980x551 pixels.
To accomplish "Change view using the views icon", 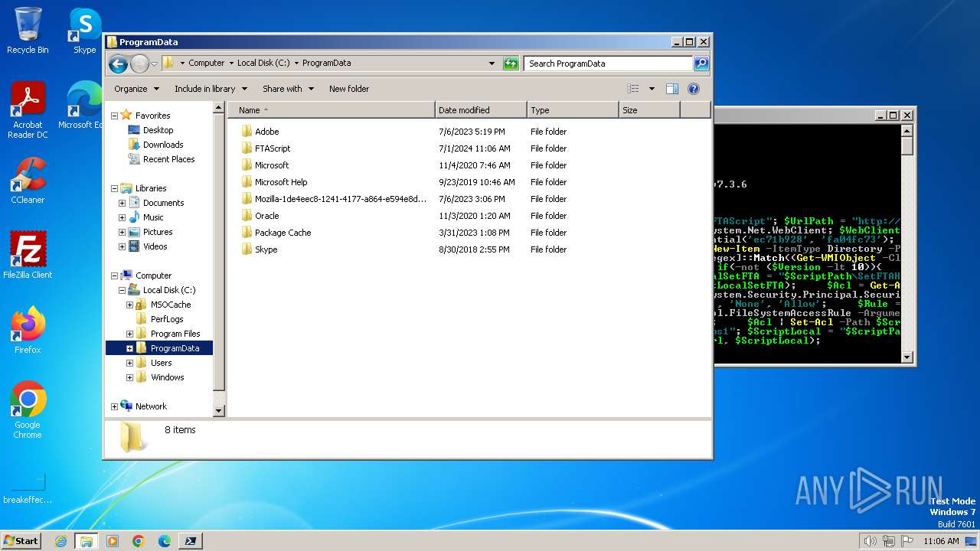I will tap(633, 89).
